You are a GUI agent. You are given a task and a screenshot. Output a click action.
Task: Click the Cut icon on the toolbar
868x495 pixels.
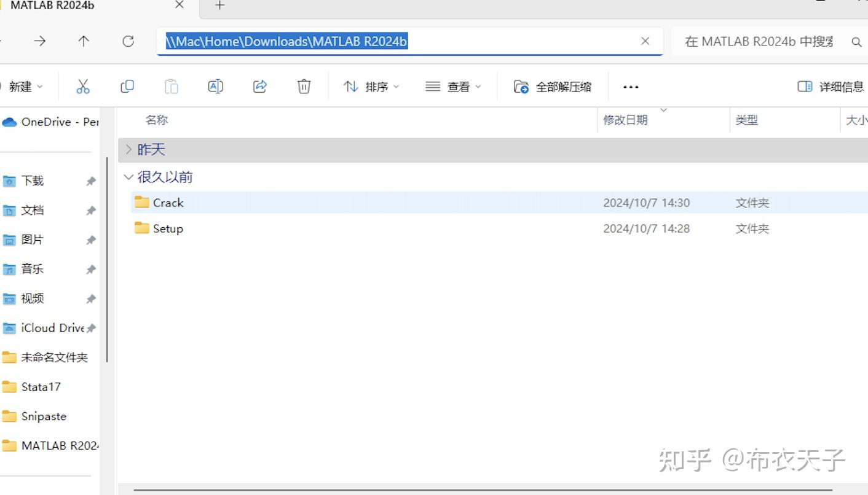(83, 86)
